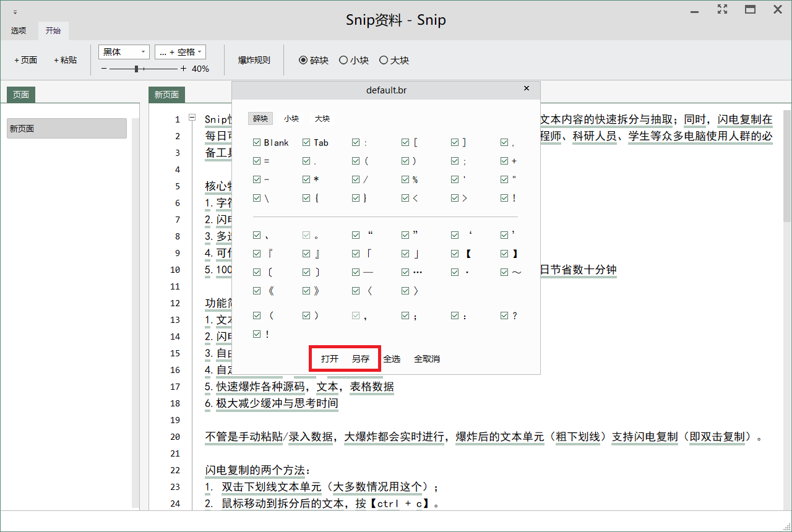This screenshot has height=532, width=792.
Task: Open the quick access dropdown at top-left
Action: (15, 12)
